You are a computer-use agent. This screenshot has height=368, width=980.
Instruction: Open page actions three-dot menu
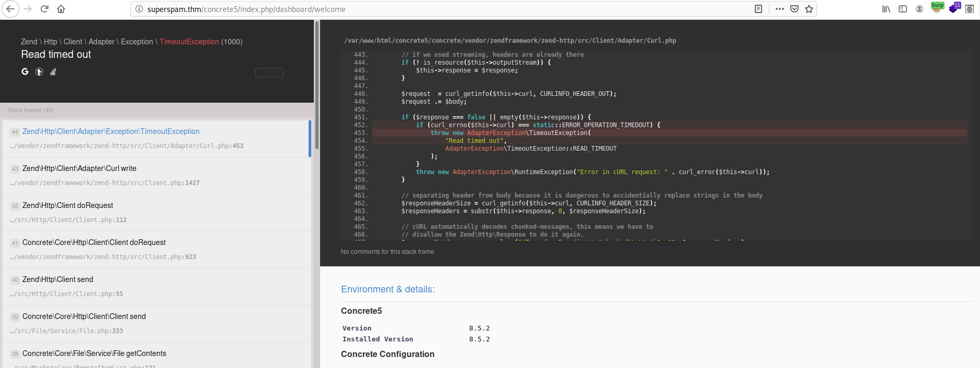[x=780, y=9]
